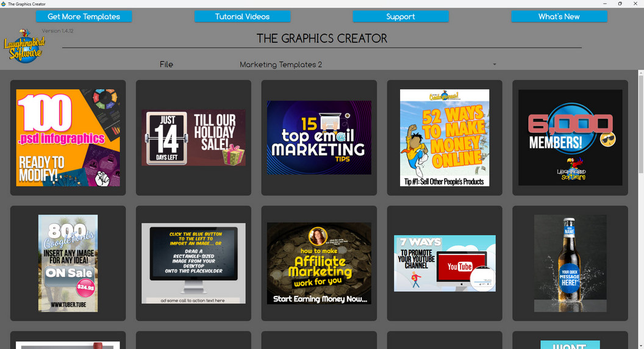This screenshot has width=644, height=349.
Task: Click the Support button
Action: pyautogui.click(x=401, y=16)
